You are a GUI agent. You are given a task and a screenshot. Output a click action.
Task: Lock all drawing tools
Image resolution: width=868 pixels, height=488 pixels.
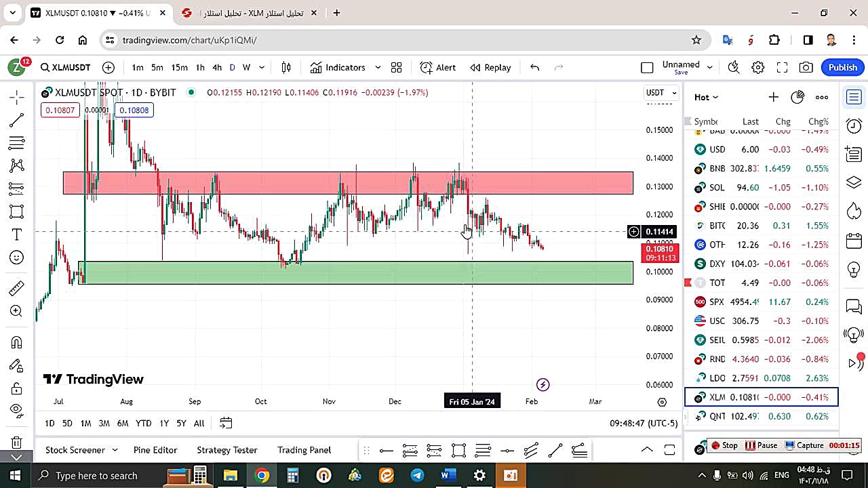[17, 388]
